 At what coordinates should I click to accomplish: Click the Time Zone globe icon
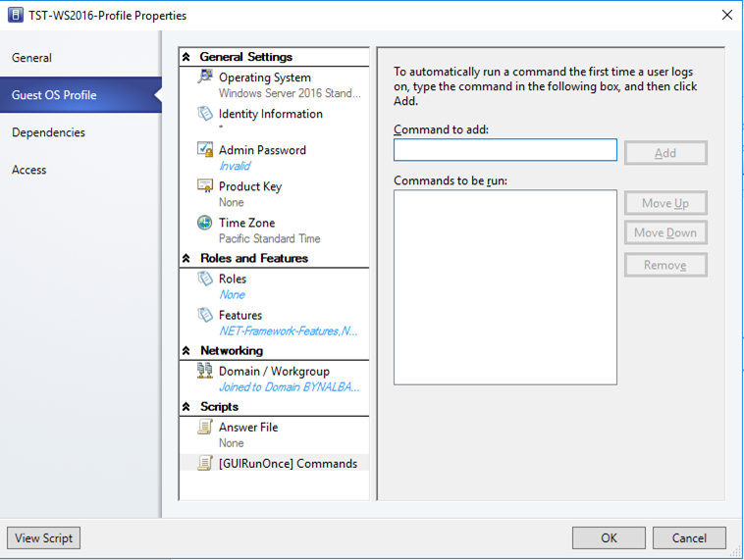coord(205,223)
